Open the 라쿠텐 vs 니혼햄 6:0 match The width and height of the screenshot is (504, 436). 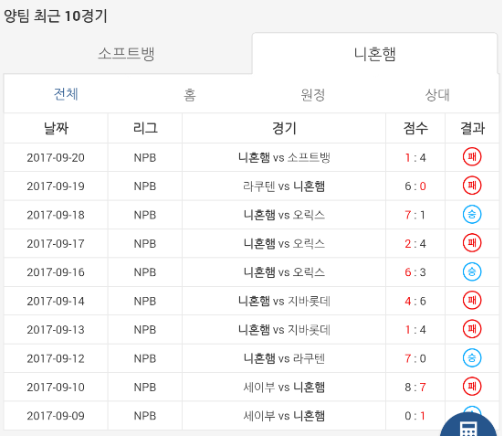pyautogui.click(x=284, y=186)
